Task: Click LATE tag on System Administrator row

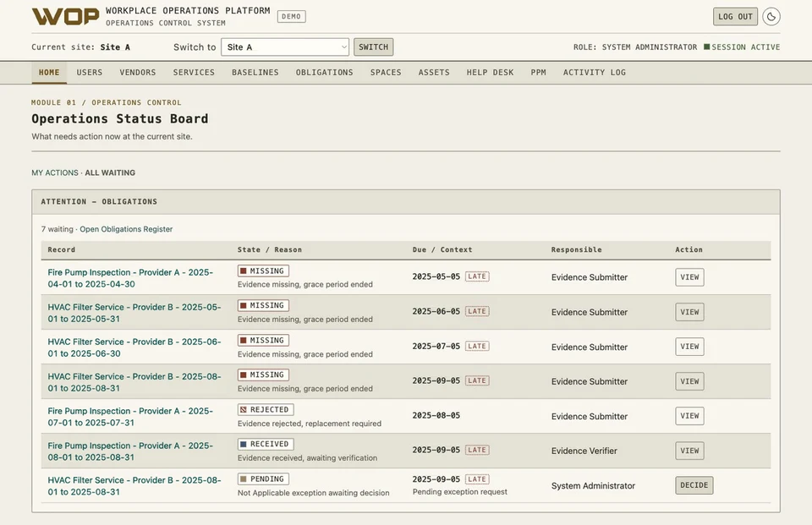Action: pos(477,480)
